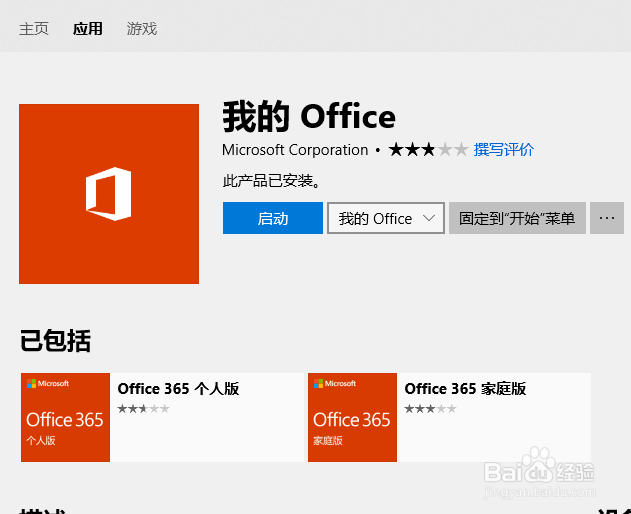631x514 pixels.
Task: Click the 撰写评价 link
Action: coord(504,150)
